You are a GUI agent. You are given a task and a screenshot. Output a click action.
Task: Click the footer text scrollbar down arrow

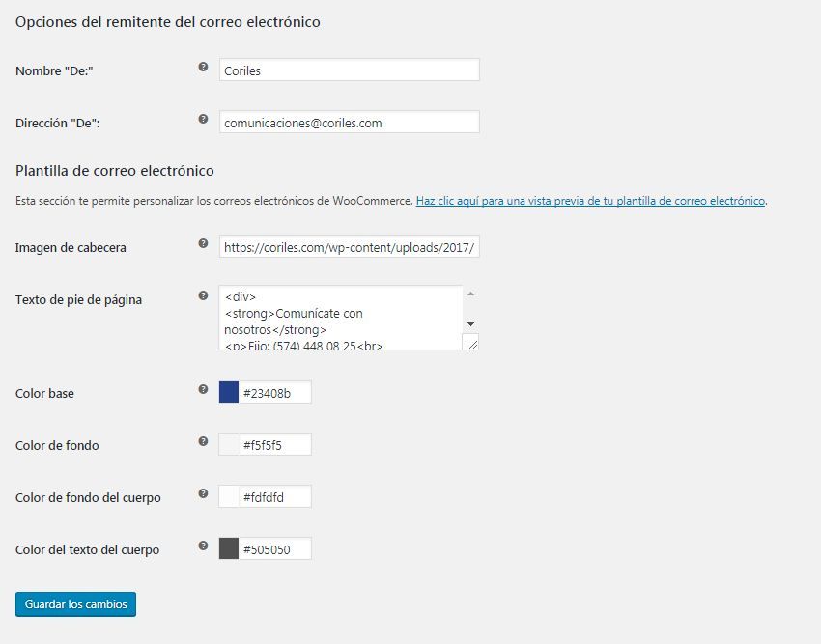[x=470, y=324]
